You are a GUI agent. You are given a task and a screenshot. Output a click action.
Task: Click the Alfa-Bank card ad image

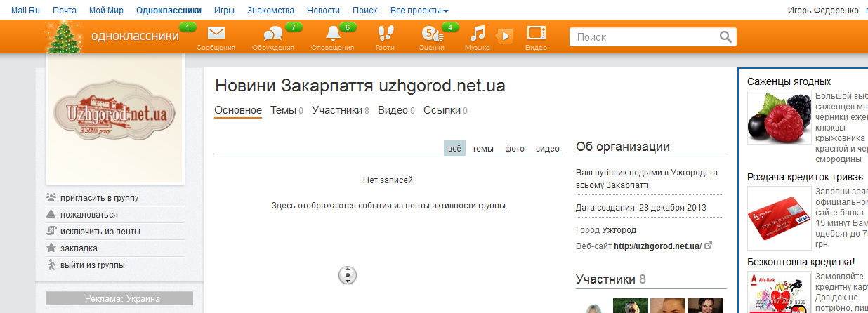click(780, 293)
